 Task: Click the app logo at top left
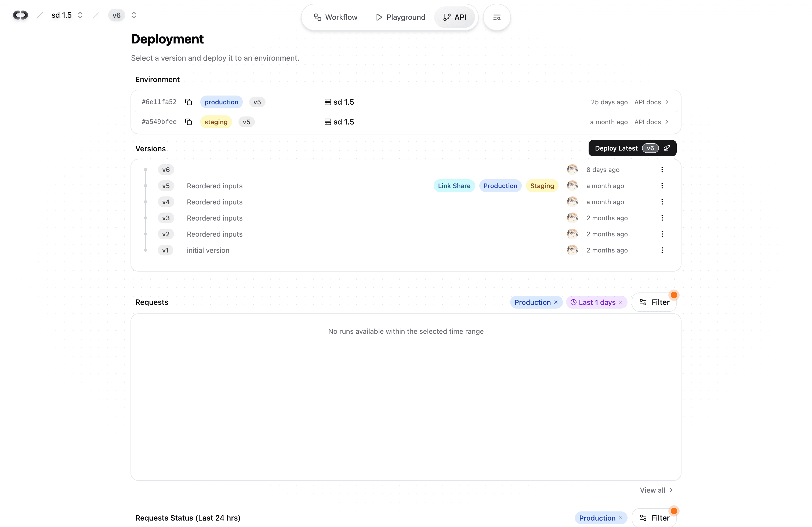click(x=20, y=15)
